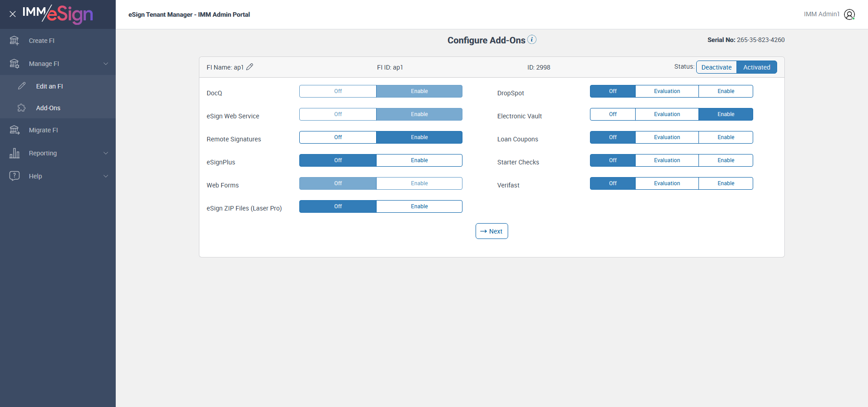868x407 pixels.
Task: Open the Manage FI menu item
Action: click(x=58, y=64)
